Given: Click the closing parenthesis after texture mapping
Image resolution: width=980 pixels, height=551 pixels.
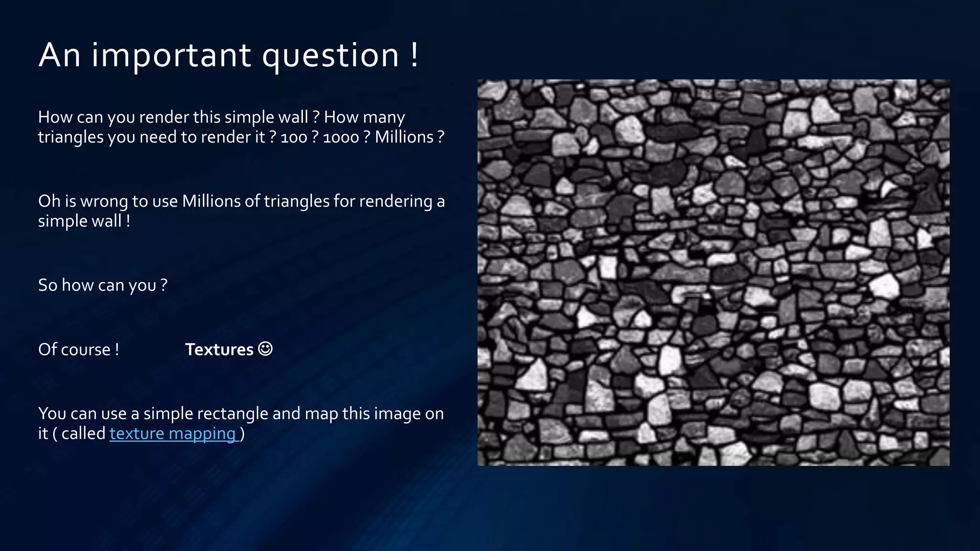Looking at the screenshot, I should click(242, 433).
